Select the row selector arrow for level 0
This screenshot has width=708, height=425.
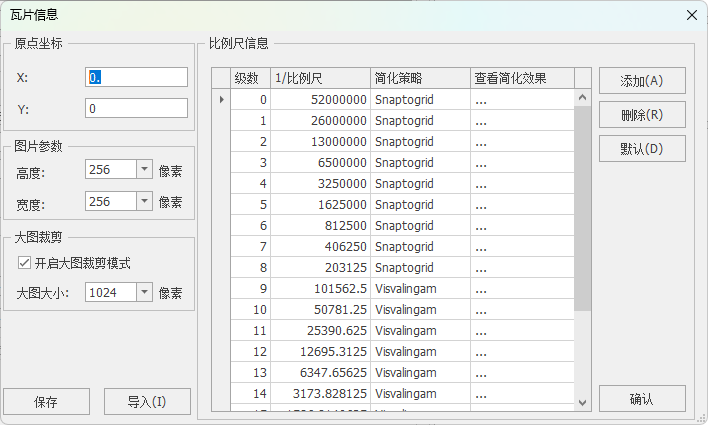tap(221, 100)
